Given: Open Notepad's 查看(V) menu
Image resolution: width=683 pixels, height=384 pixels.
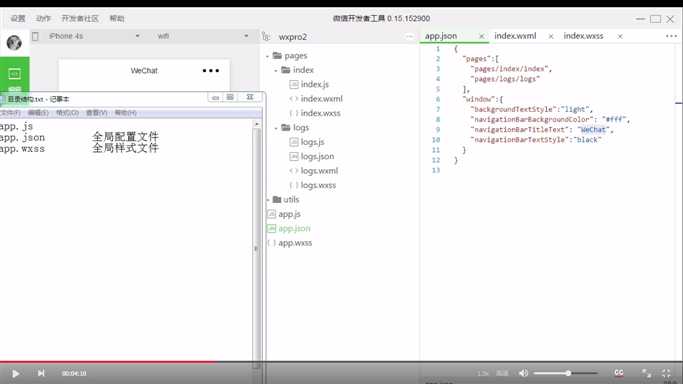Looking at the screenshot, I should click(x=96, y=113).
